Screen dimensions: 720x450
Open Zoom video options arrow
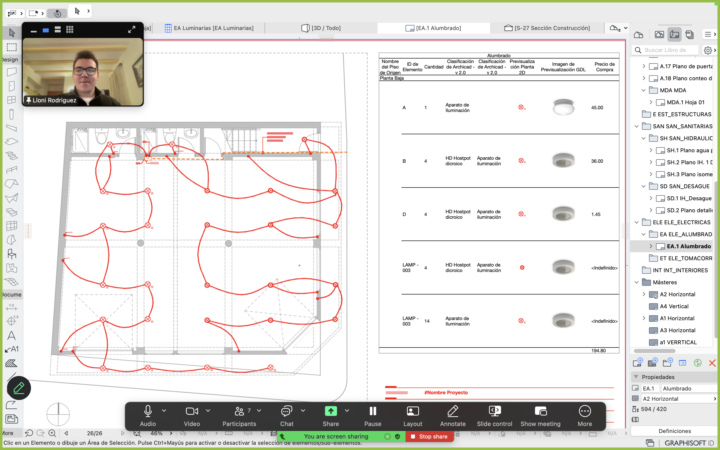point(208,411)
